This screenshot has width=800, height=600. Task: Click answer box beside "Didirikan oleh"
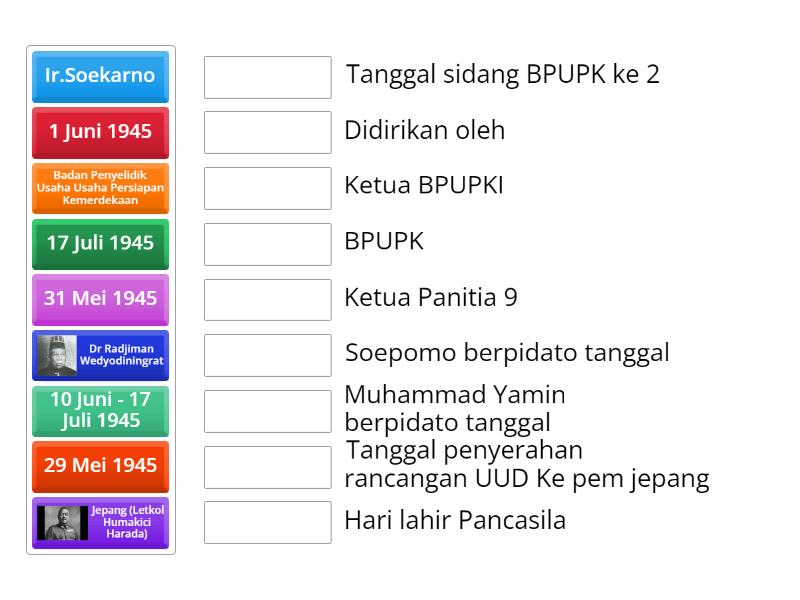[x=266, y=130]
